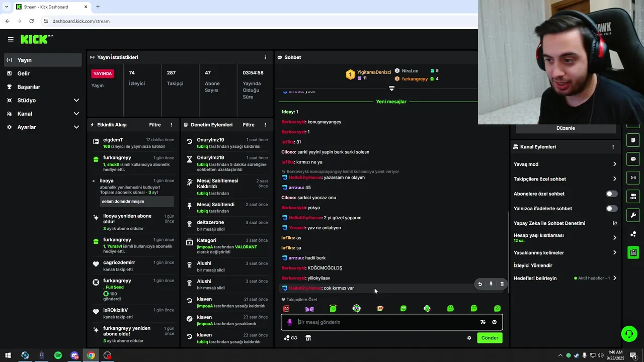Open Denetim Eylemleri filter
644x362 pixels.
click(249, 125)
